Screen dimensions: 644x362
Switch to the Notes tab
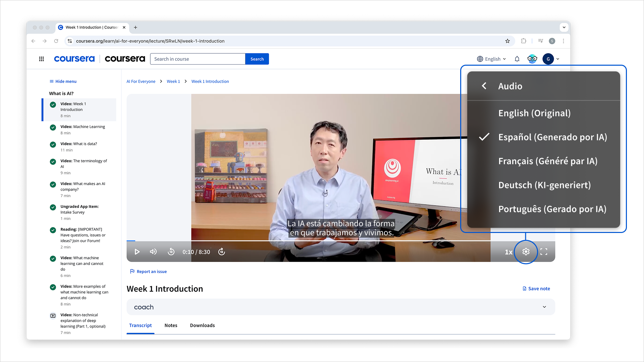pyautogui.click(x=171, y=325)
